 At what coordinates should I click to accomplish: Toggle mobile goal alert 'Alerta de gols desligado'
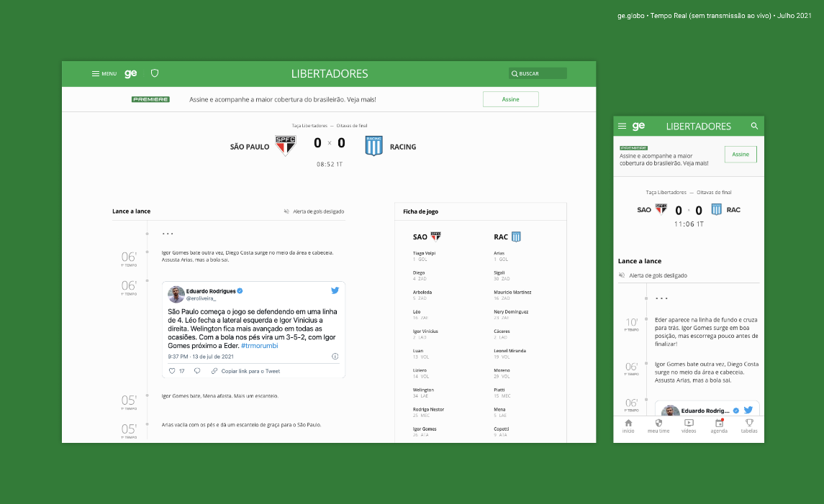pyautogui.click(x=653, y=275)
